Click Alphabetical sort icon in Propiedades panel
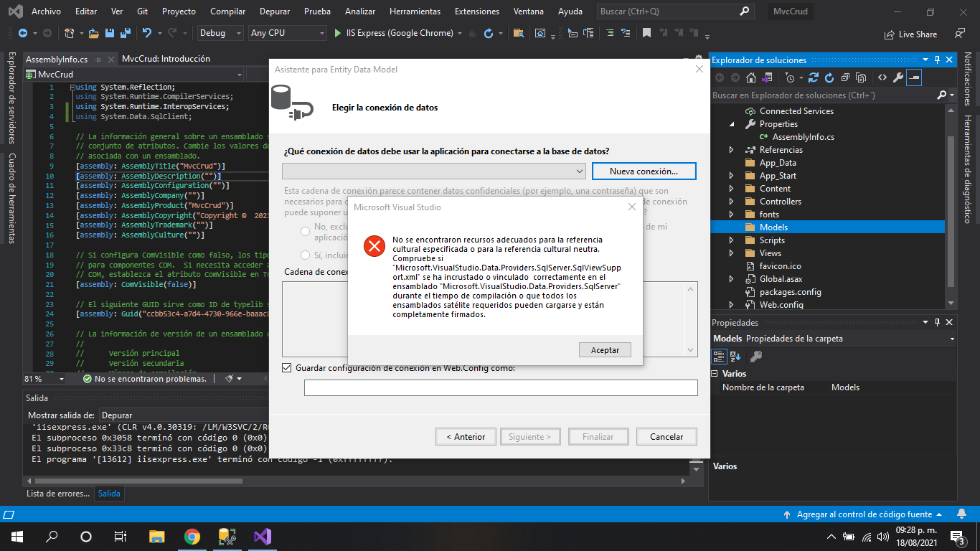980x551 pixels. [735, 356]
